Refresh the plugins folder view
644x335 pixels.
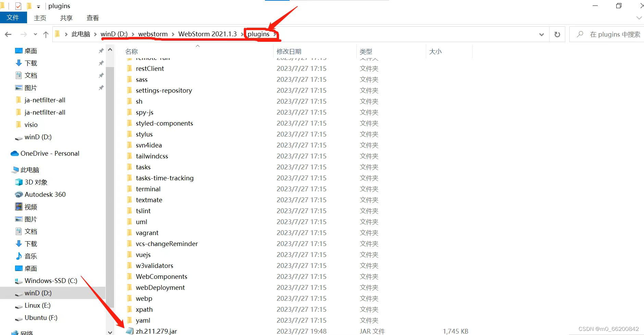tap(557, 34)
